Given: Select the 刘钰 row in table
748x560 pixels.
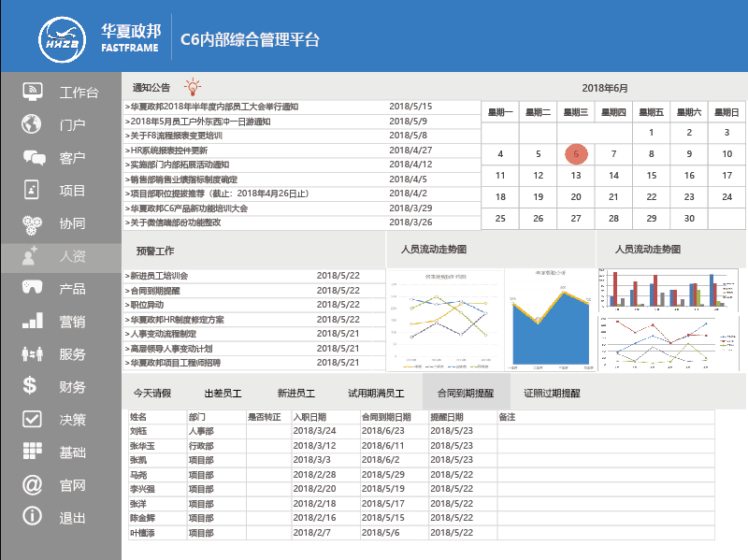Looking at the screenshot, I should [x=139, y=431].
